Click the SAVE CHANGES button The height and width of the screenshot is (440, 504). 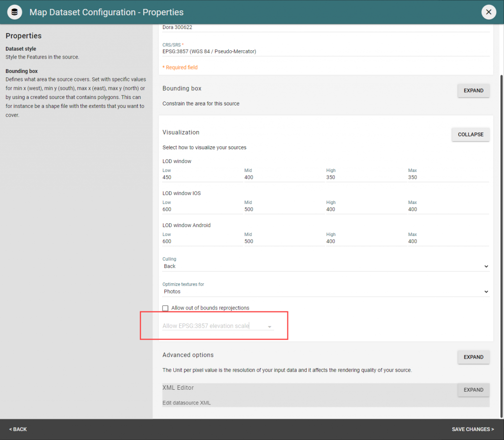pyautogui.click(x=472, y=429)
